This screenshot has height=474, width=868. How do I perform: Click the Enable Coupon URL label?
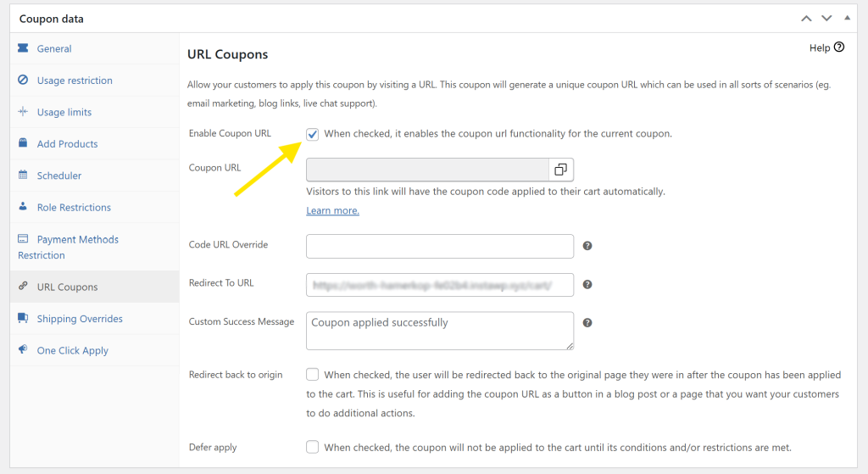[230, 133]
